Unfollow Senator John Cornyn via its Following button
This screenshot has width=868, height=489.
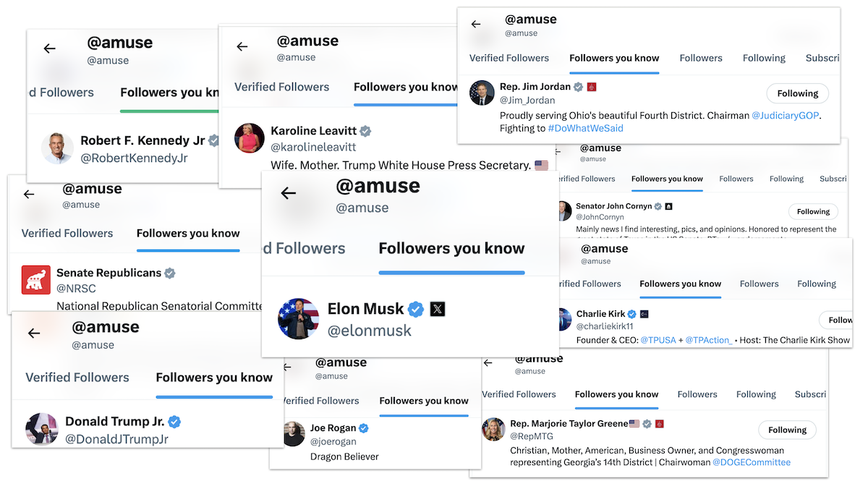(813, 211)
